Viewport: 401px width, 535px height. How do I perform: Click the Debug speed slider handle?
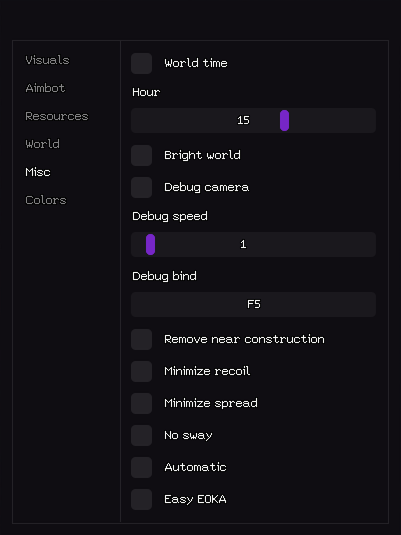151,245
